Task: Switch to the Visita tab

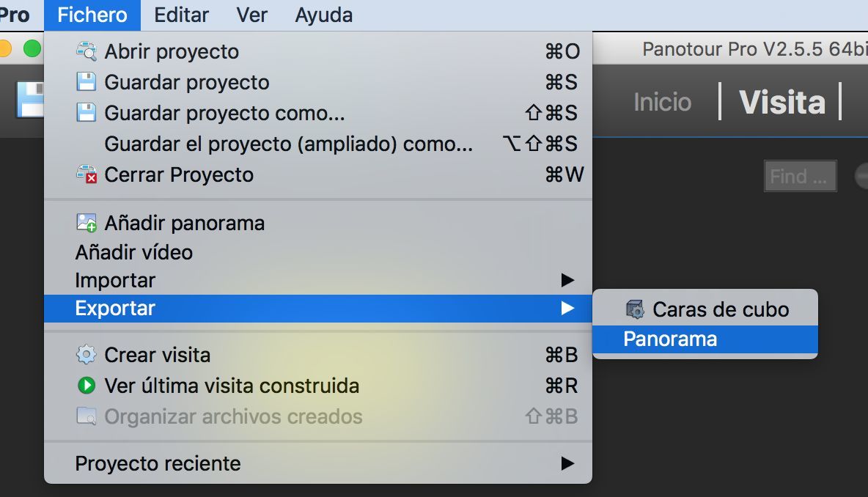Action: coord(781,102)
